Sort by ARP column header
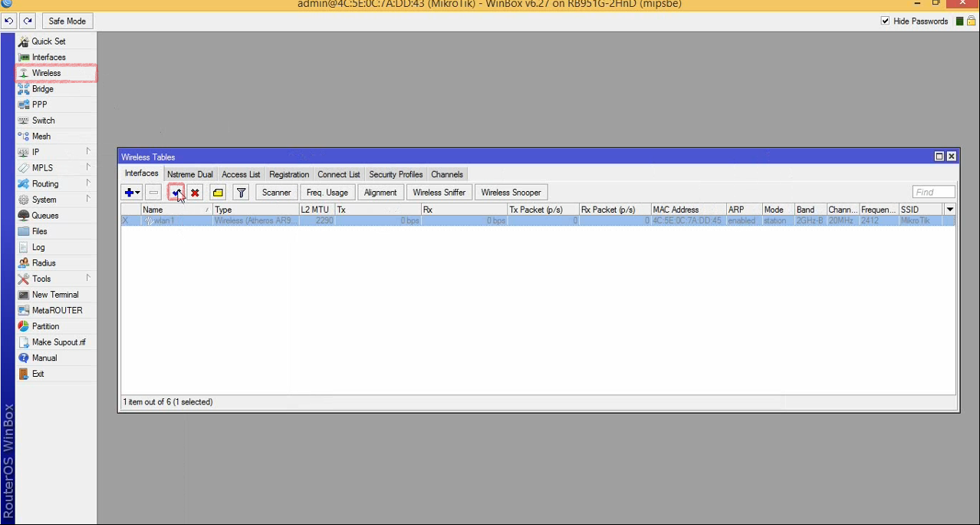The height and width of the screenshot is (525, 980). click(x=744, y=210)
